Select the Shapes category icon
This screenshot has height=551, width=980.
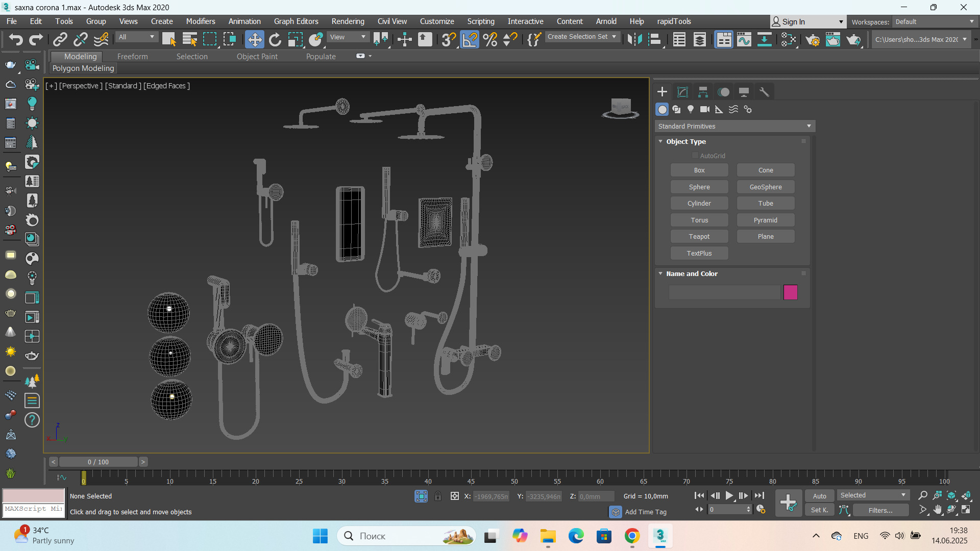[676, 109]
